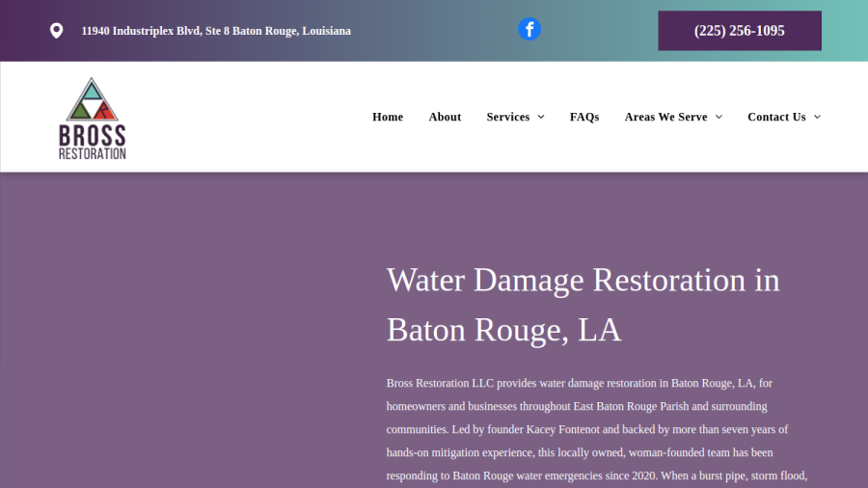Call (225) 256-1095 button
The image size is (868, 488).
[x=740, y=31]
